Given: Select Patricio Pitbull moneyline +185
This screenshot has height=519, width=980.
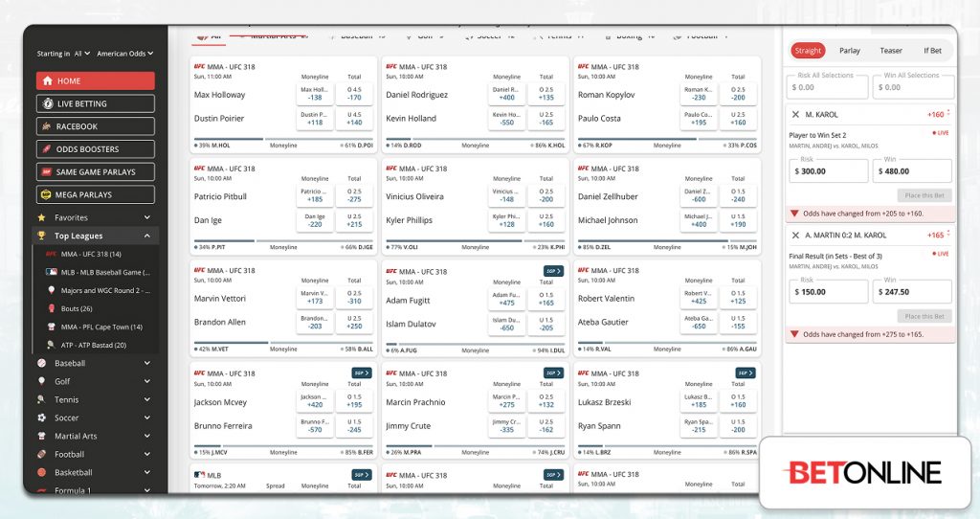Looking at the screenshot, I should 314,195.
